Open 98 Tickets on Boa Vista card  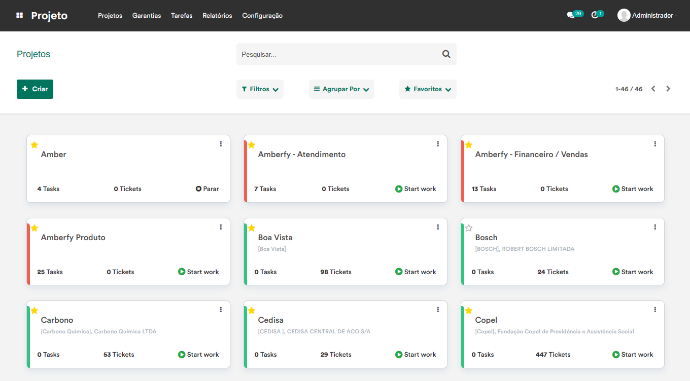(x=336, y=271)
